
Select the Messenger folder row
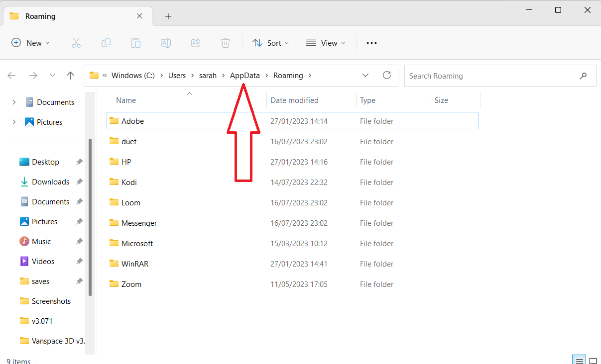293,223
